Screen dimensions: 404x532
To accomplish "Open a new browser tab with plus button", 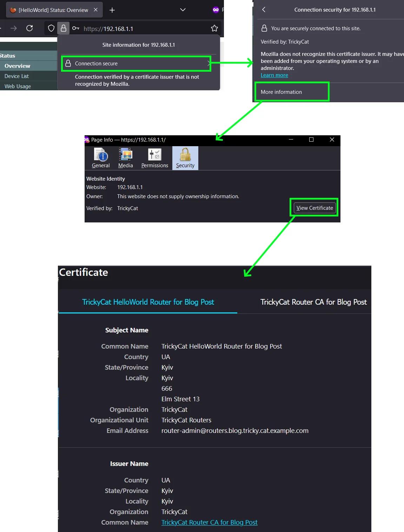I will coord(112,10).
